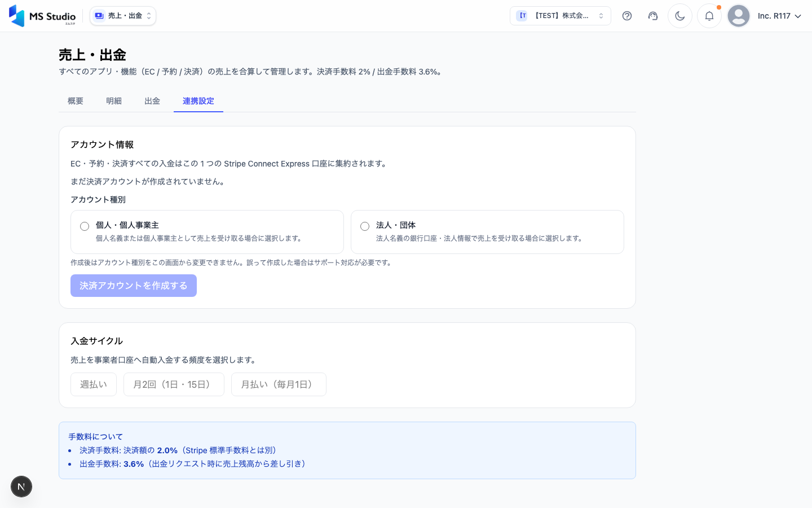The image size is (812, 508).
Task: Open the 売上・出金 app switcher dropdown
Action: pyautogui.click(x=123, y=16)
